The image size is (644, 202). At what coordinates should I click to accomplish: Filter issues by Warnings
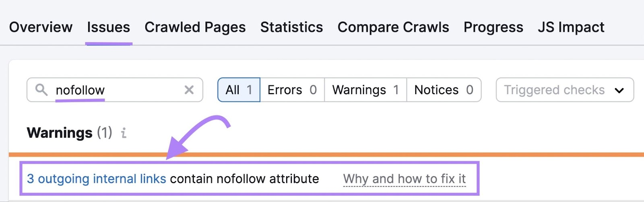tap(365, 90)
